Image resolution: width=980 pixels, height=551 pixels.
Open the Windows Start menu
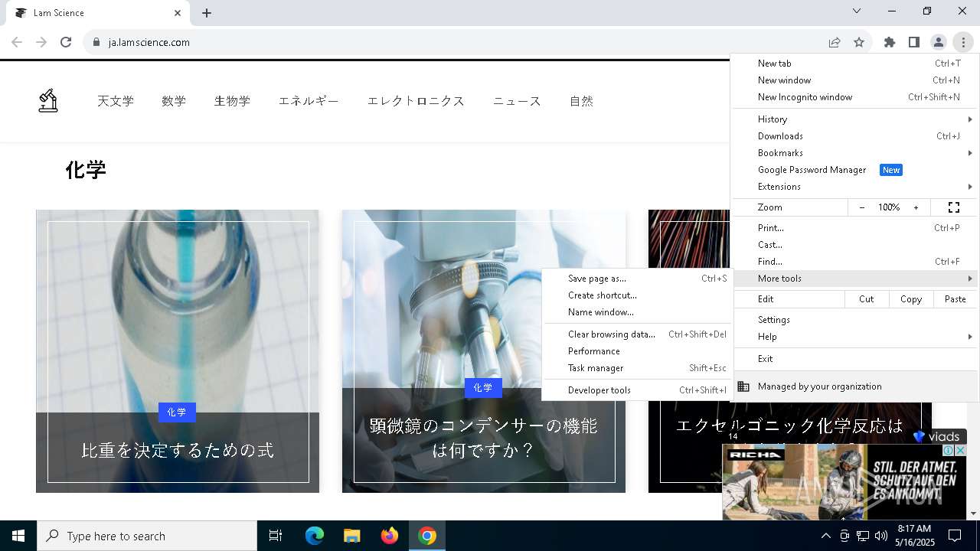18,536
